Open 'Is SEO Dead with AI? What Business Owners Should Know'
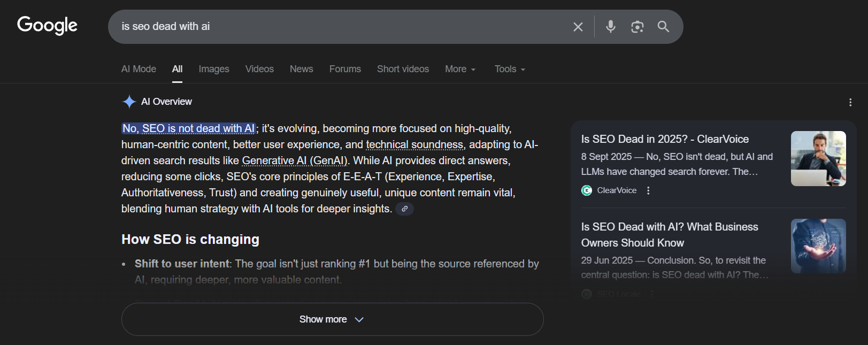 pos(670,235)
